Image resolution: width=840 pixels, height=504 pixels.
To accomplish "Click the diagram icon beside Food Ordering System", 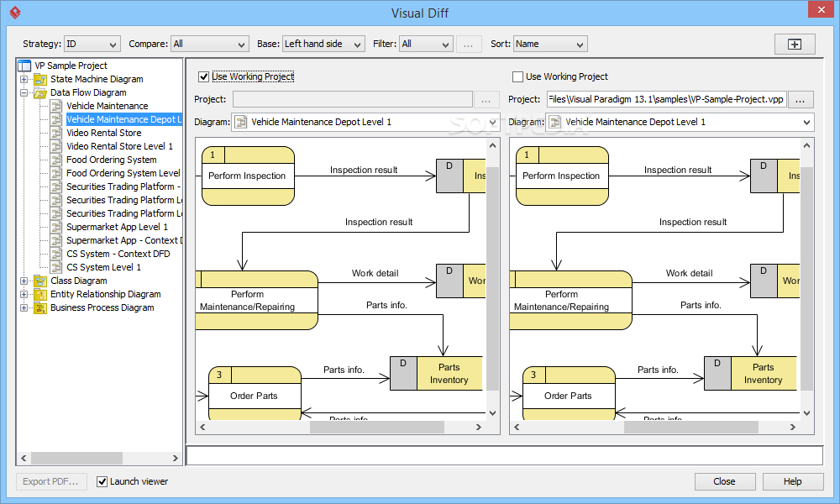I will pyautogui.click(x=56, y=160).
